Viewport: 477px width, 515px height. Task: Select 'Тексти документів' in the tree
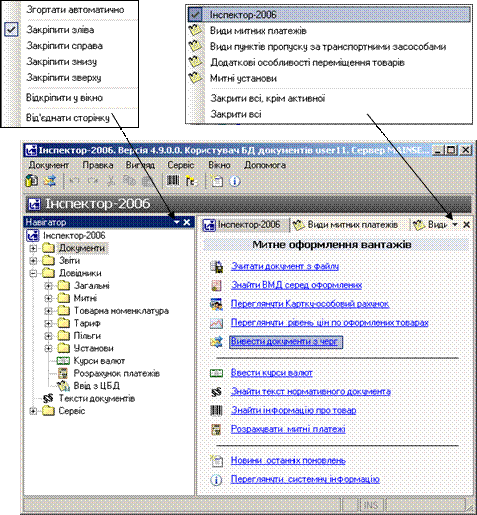pyautogui.click(x=97, y=398)
